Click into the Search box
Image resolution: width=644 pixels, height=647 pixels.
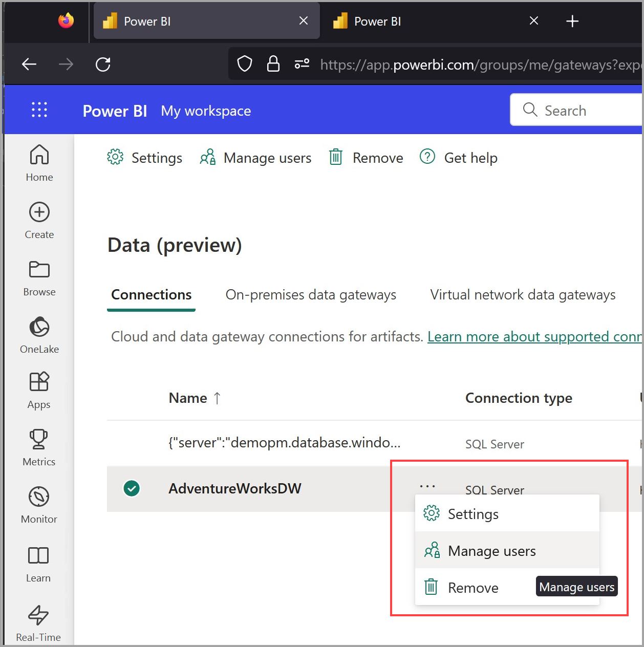[577, 110]
